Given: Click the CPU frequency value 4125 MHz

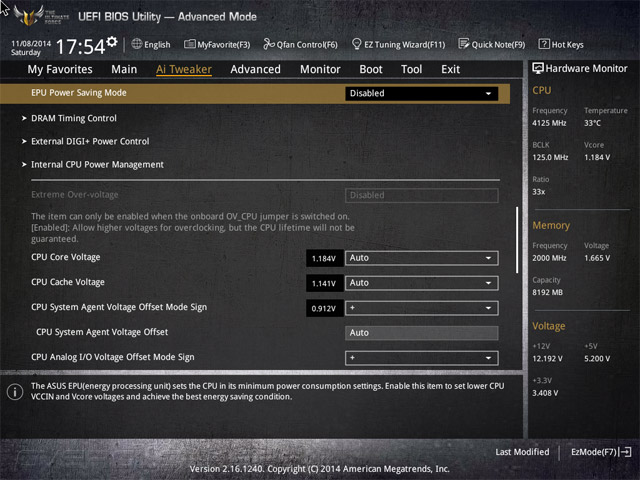Looking at the screenshot, I should coord(549,123).
